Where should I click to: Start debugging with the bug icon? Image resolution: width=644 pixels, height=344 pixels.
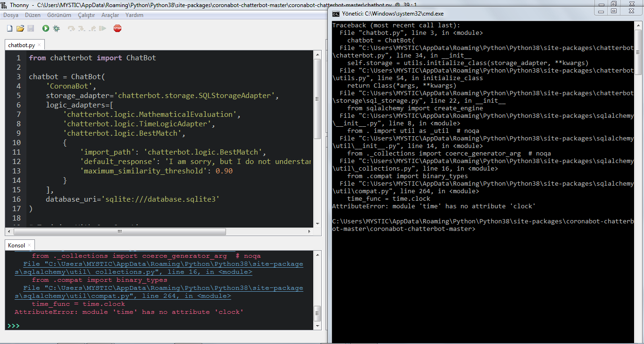pyautogui.click(x=56, y=28)
